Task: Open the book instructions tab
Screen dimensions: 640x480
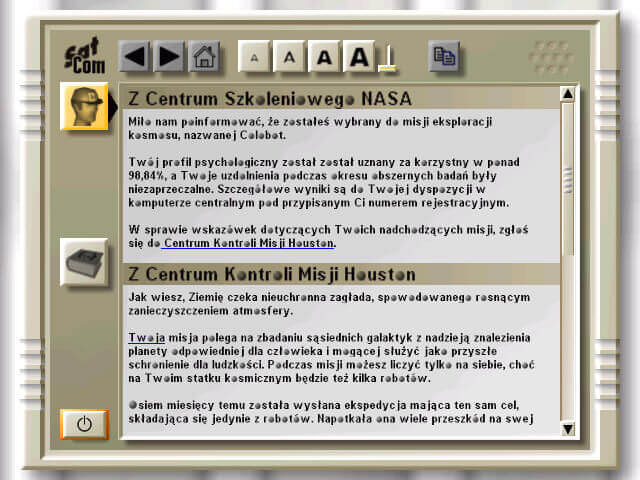Action: coord(84,262)
